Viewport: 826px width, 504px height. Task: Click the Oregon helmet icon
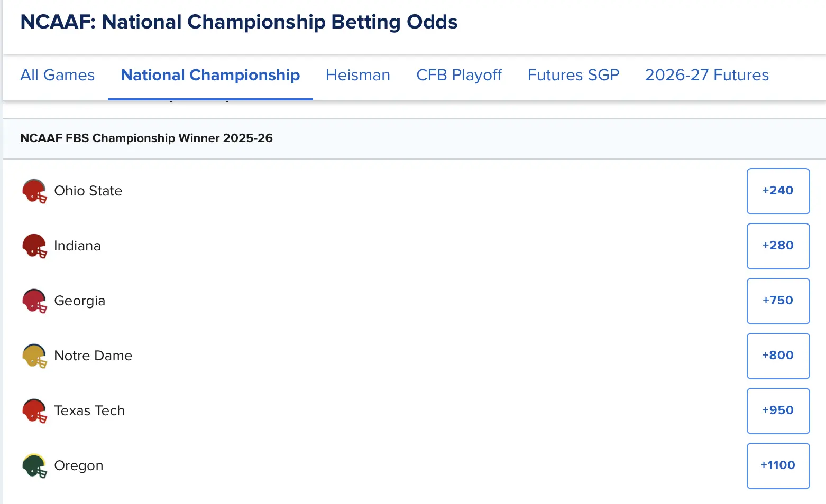(x=34, y=466)
